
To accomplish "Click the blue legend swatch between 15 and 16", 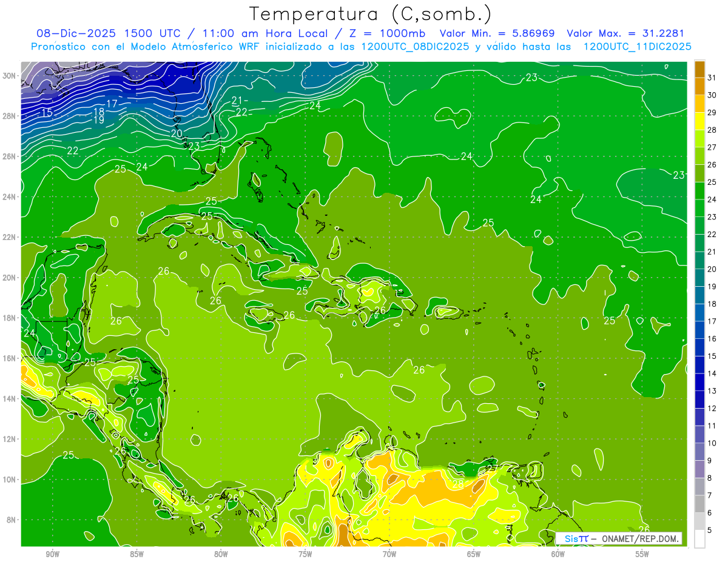I will click(699, 347).
